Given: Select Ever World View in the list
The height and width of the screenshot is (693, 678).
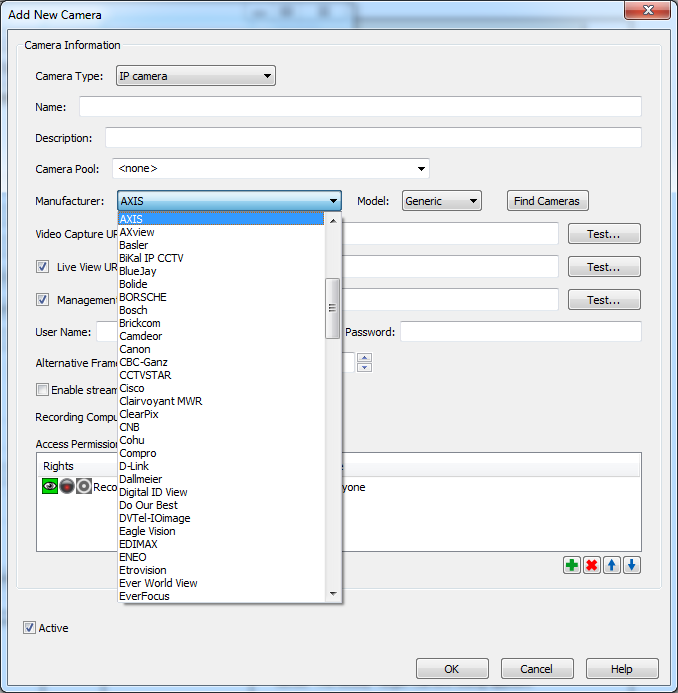Looking at the screenshot, I should tap(221, 583).
